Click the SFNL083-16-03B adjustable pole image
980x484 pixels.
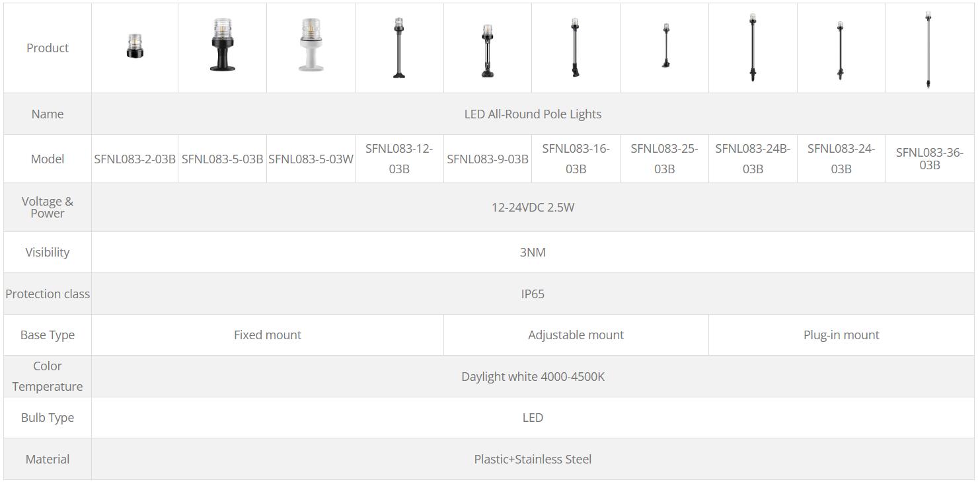[x=575, y=48]
